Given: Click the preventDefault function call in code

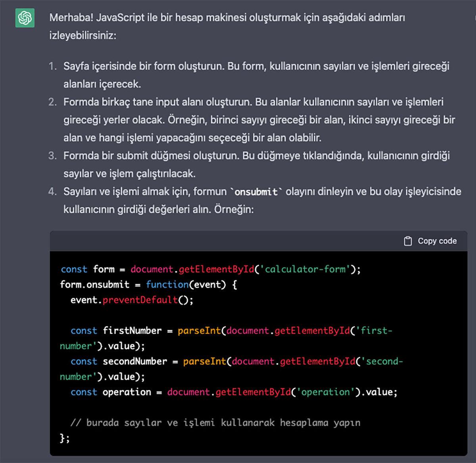Looking at the screenshot, I should point(140,300).
